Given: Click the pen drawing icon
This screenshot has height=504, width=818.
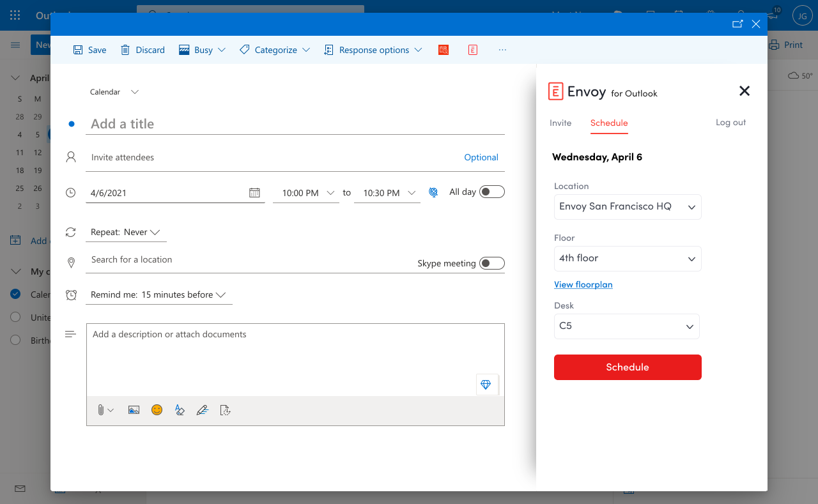Looking at the screenshot, I should [203, 410].
